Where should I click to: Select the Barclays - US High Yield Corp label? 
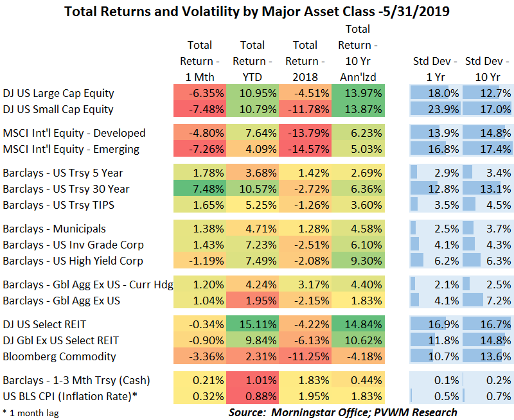click(x=73, y=261)
